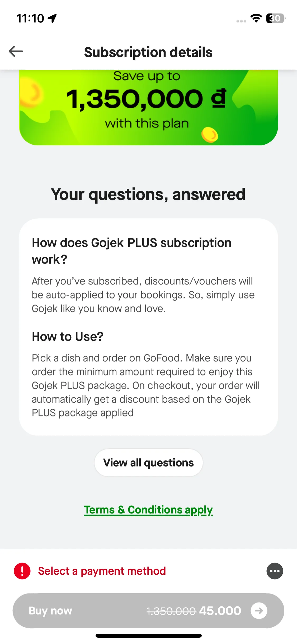Tap the 11:10 clock in status bar
Screen dimensions: 297x644
tap(30, 19)
